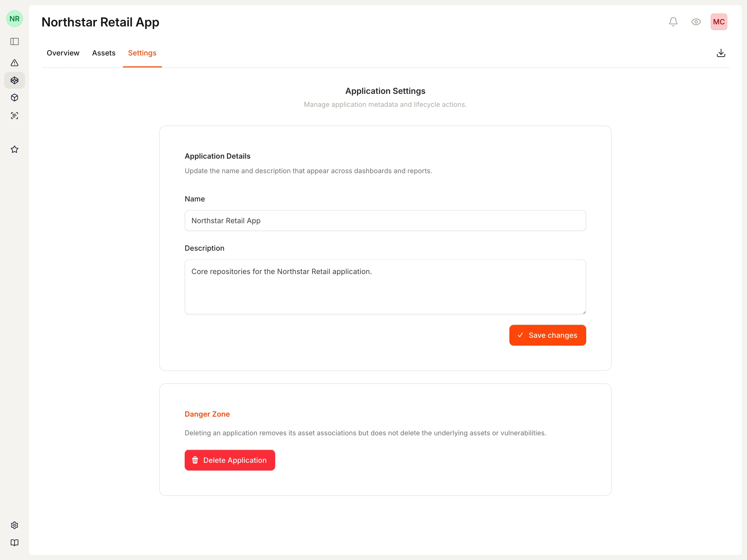Click the NR workspace avatar
Image resolution: width=747 pixels, height=560 pixels.
[x=15, y=19]
